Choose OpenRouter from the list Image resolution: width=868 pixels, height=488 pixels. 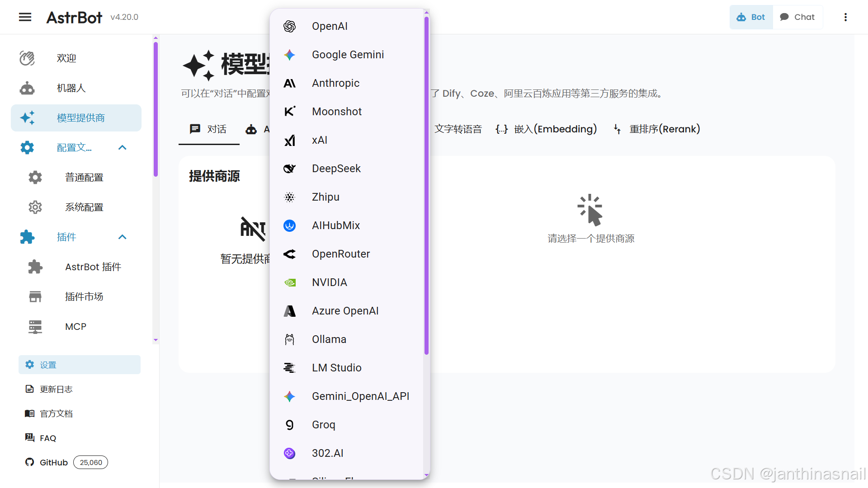click(x=346, y=254)
